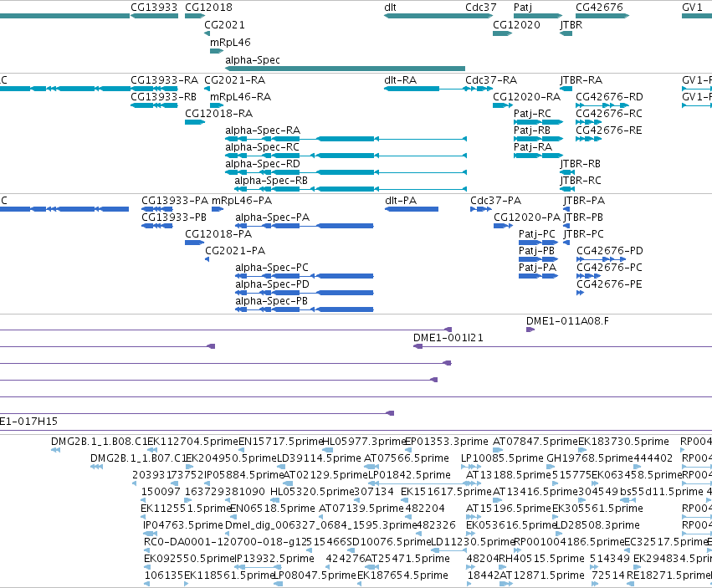Click the CG12018-PA protein label
712x588 pixels.
tap(218, 234)
